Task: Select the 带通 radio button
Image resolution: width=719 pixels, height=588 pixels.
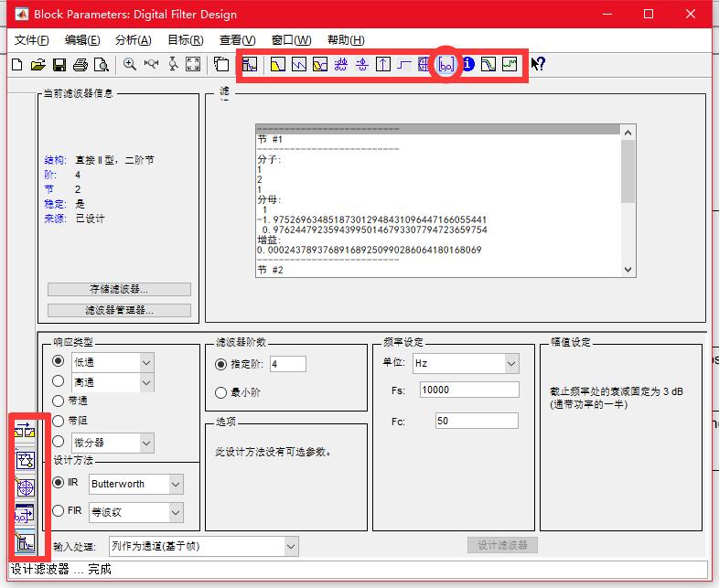Action: point(58,401)
